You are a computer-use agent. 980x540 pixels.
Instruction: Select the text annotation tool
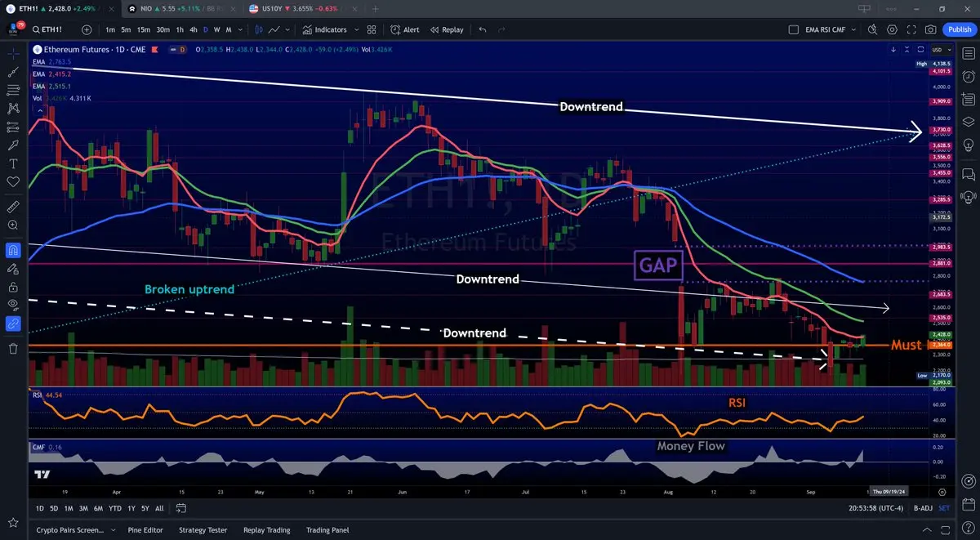point(13,163)
